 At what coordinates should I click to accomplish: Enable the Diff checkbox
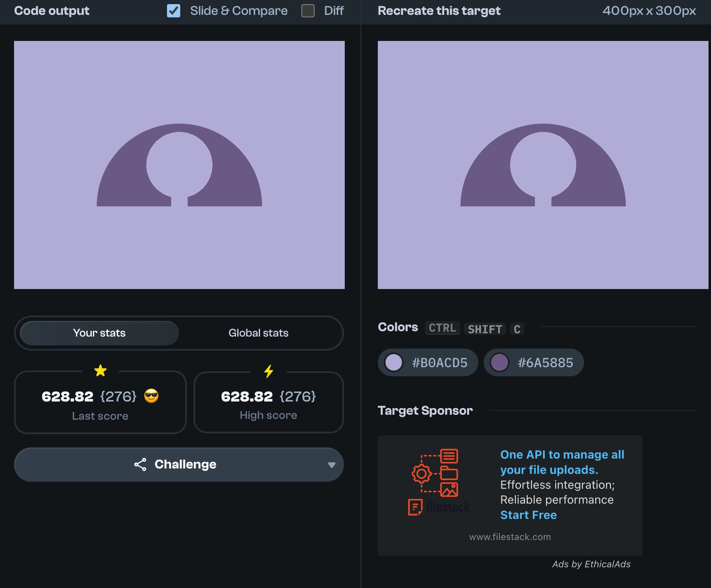click(x=308, y=11)
